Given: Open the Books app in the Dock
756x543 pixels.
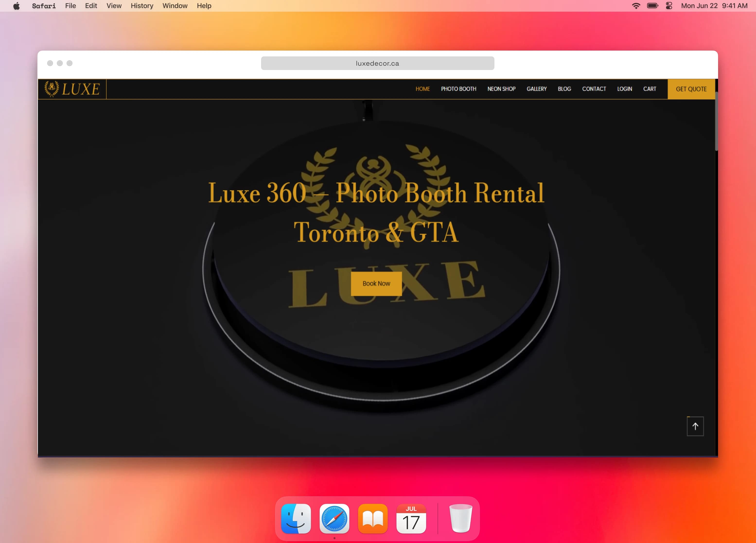Looking at the screenshot, I should [x=373, y=519].
